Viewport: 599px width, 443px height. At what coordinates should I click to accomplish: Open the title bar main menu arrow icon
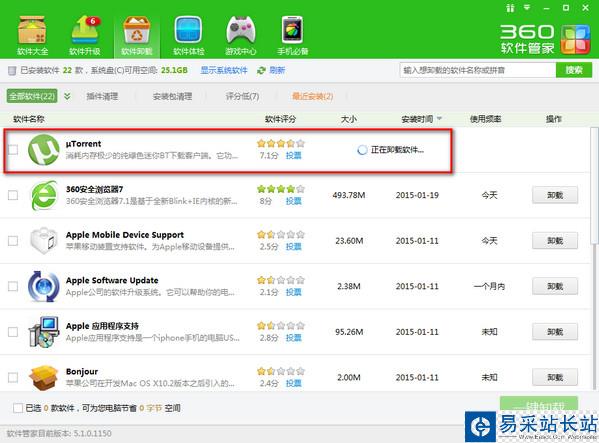[527, 7]
